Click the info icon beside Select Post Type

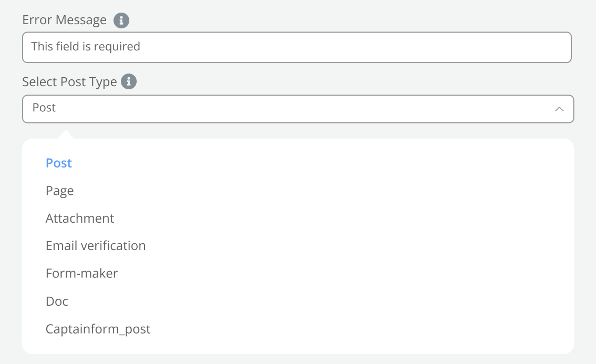[129, 82]
